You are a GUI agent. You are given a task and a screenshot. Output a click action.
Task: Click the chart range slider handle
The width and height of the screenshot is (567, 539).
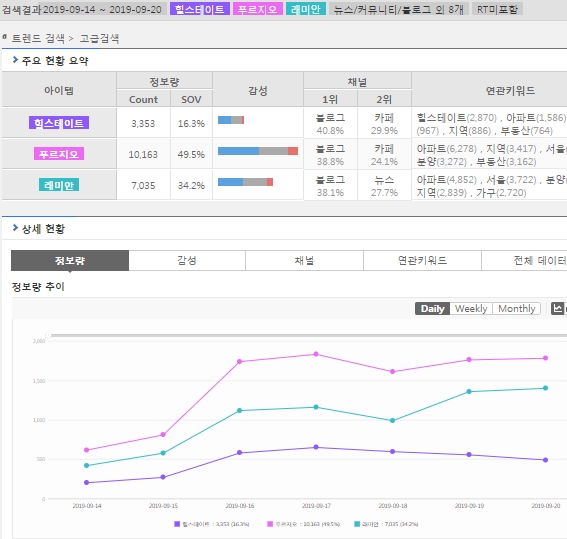click(x=48, y=335)
